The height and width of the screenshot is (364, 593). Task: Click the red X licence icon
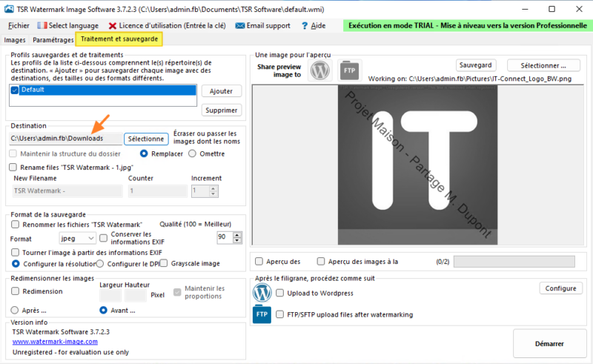coord(113,26)
